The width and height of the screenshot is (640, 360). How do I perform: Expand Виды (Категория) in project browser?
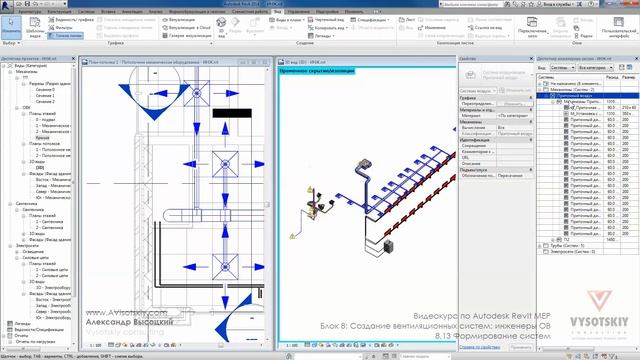(4, 66)
